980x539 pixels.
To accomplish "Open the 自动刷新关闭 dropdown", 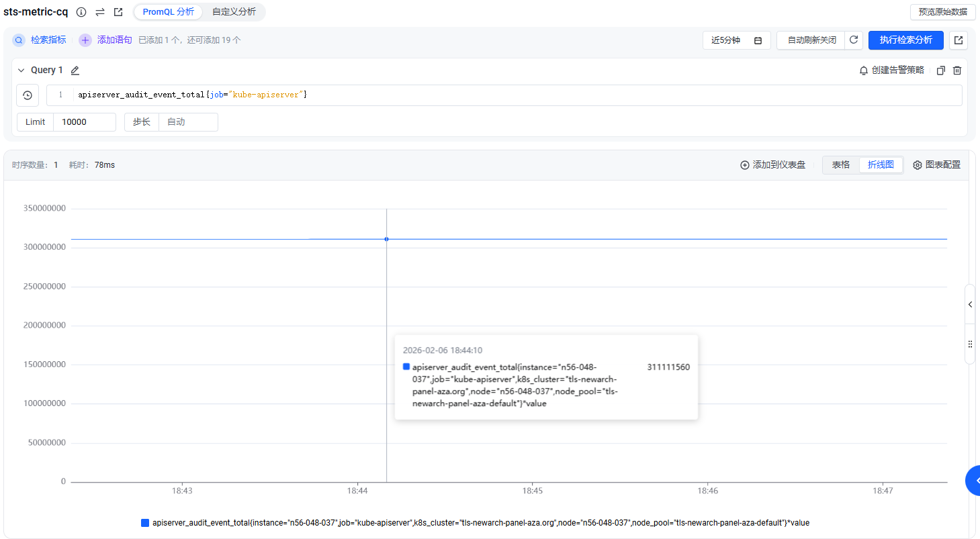I will click(x=811, y=40).
